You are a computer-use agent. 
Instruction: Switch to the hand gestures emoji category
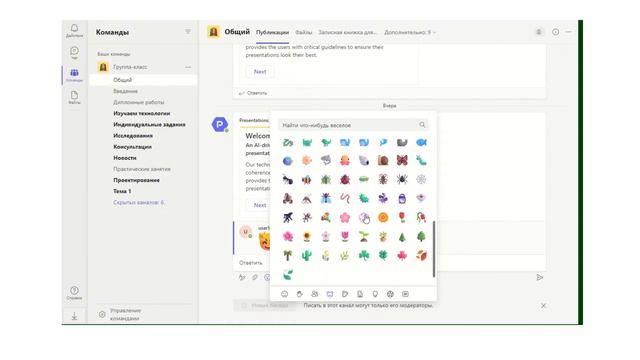point(300,294)
